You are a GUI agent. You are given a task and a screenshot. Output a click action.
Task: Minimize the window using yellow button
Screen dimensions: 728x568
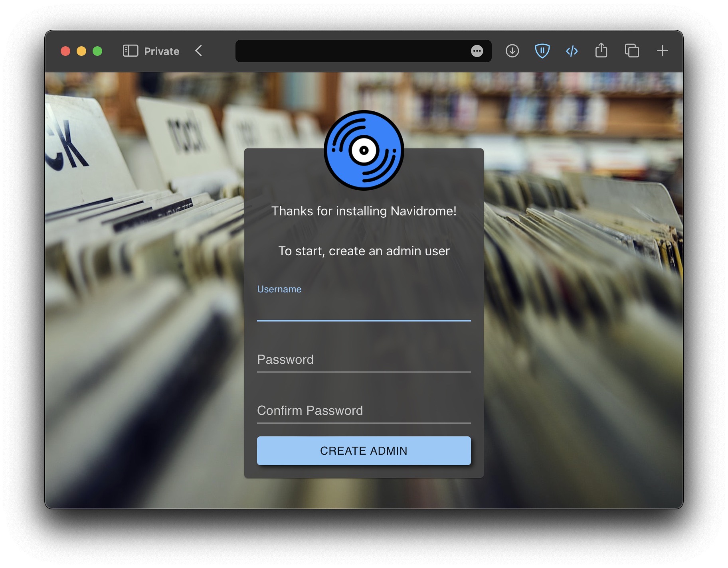[81, 51]
